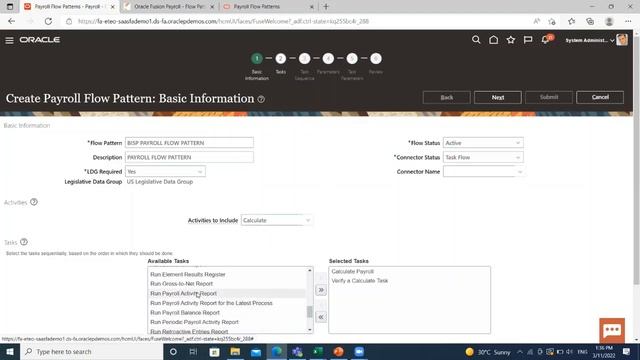Click the Submit button
This screenshot has height=360, width=640.
[x=549, y=97]
